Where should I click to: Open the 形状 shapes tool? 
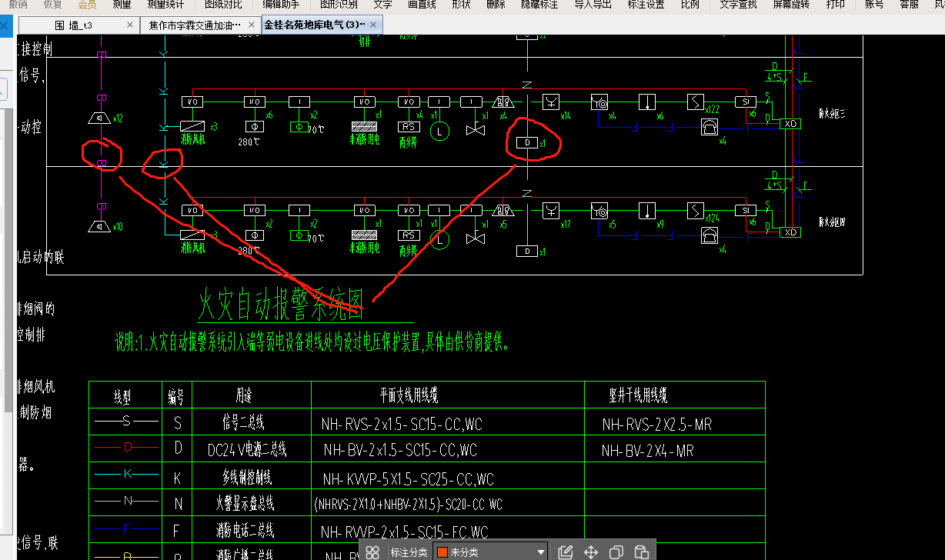(x=461, y=5)
